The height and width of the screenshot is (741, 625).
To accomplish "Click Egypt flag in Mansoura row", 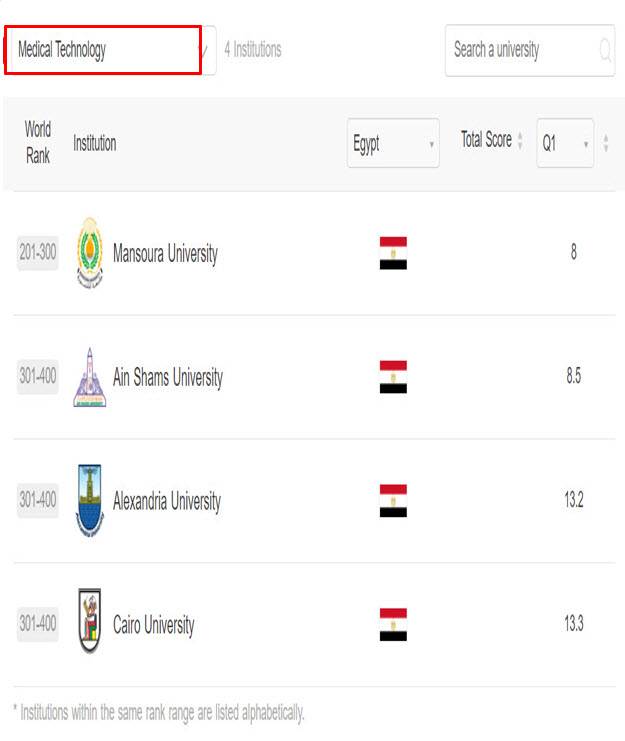I will pyautogui.click(x=393, y=253).
